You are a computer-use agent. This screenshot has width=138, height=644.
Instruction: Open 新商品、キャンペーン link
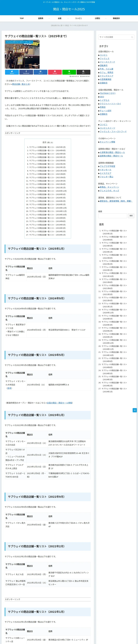click(x=109, y=187)
